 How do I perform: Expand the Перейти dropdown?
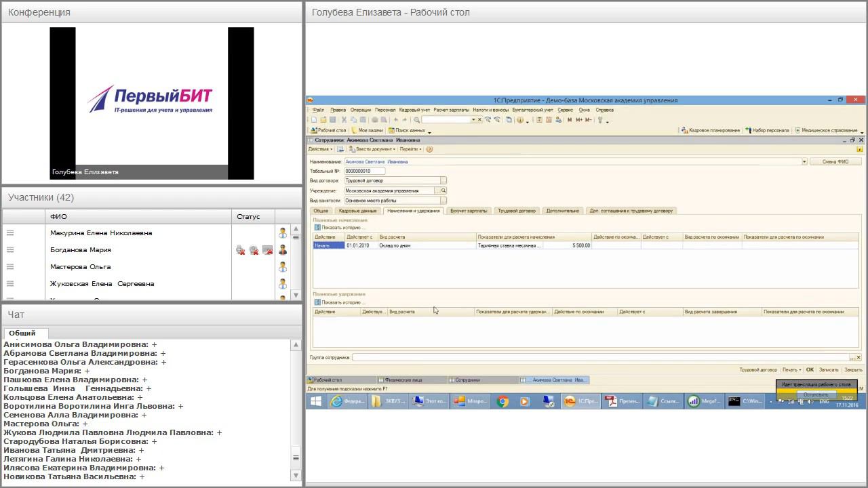pyautogui.click(x=410, y=149)
